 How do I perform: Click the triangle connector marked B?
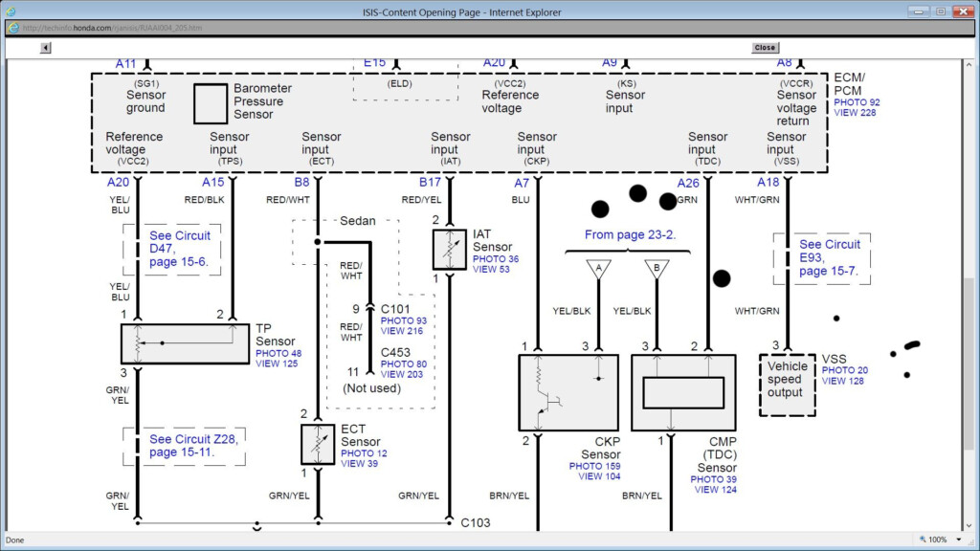click(x=657, y=269)
